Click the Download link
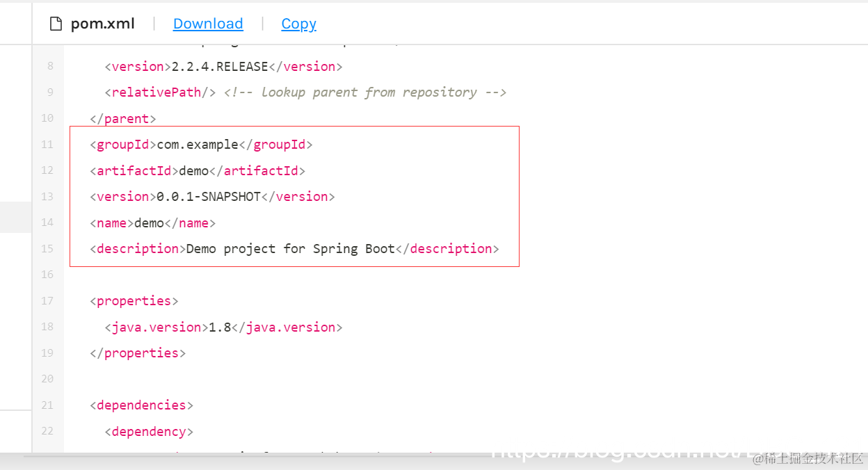 pos(208,24)
